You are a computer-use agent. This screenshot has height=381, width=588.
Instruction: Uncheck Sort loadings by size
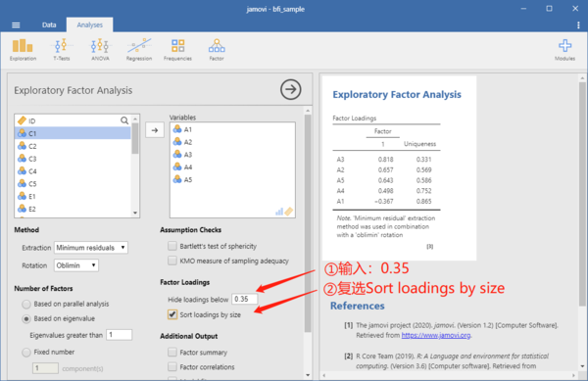pyautogui.click(x=172, y=314)
